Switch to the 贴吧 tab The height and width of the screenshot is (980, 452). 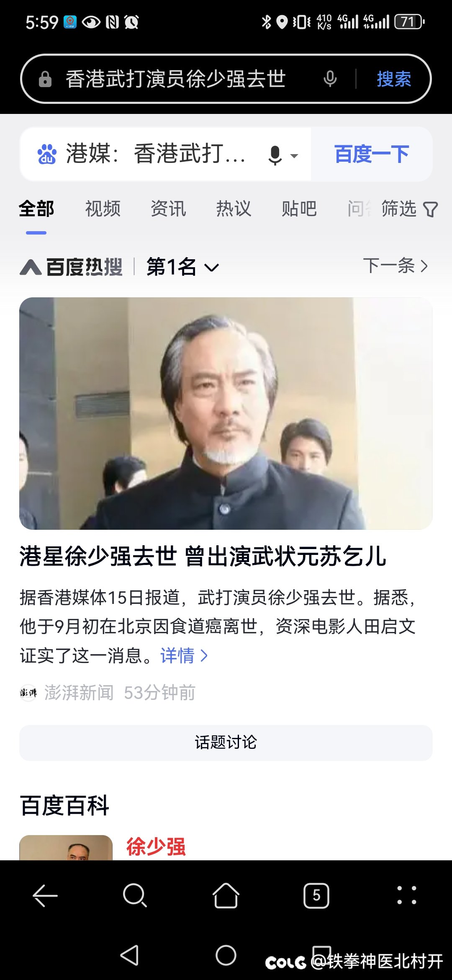coord(299,209)
